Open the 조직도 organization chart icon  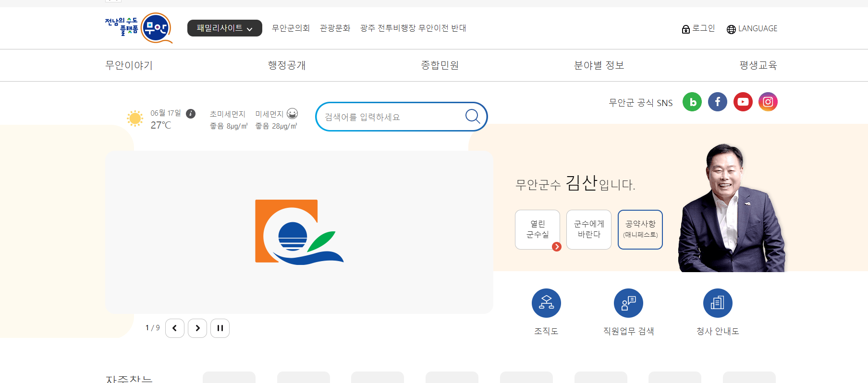tap(546, 303)
